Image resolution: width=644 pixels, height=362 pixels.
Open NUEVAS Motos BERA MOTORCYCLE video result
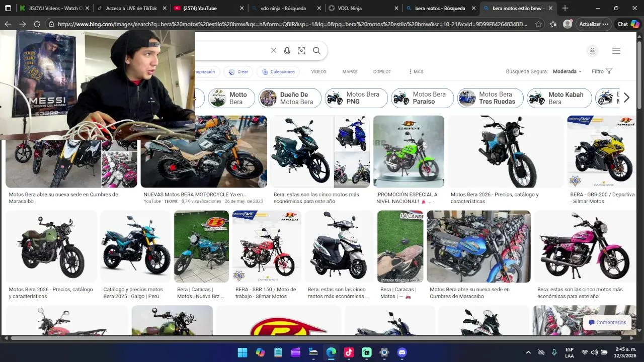pyautogui.click(x=195, y=195)
